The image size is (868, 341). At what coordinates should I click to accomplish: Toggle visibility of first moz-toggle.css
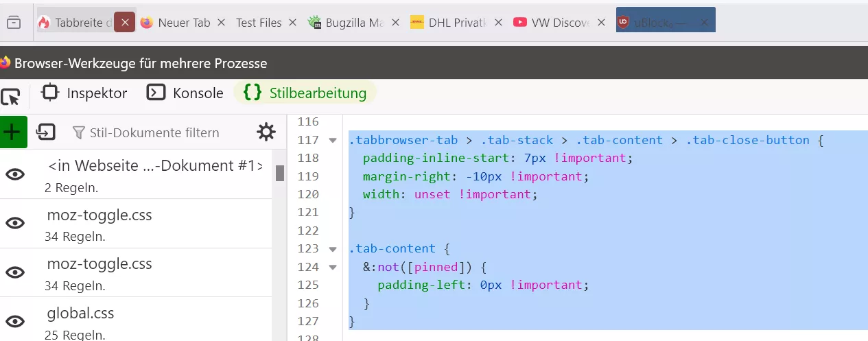15,223
